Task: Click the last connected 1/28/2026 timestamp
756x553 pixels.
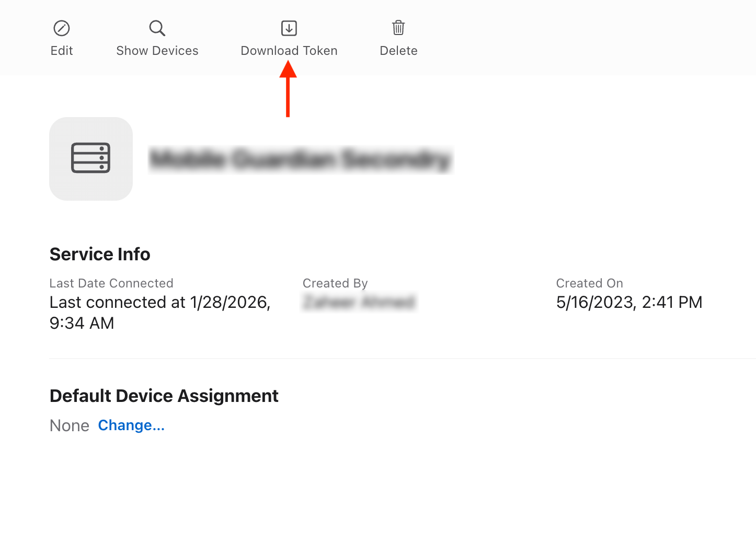Action: click(159, 312)
